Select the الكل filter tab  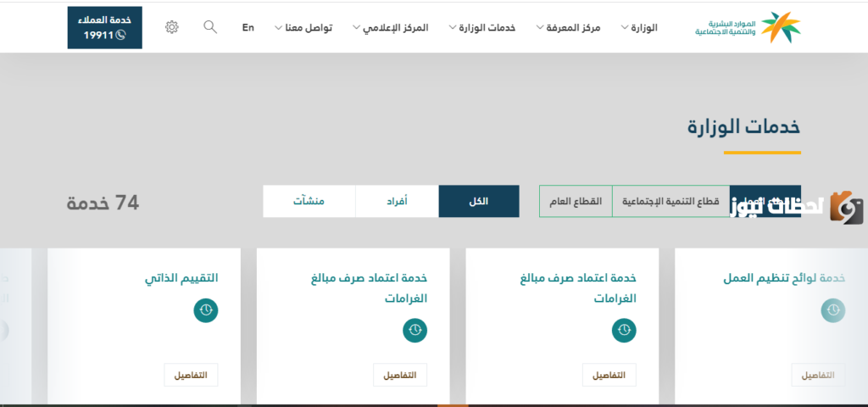click(x=479, y=201)
